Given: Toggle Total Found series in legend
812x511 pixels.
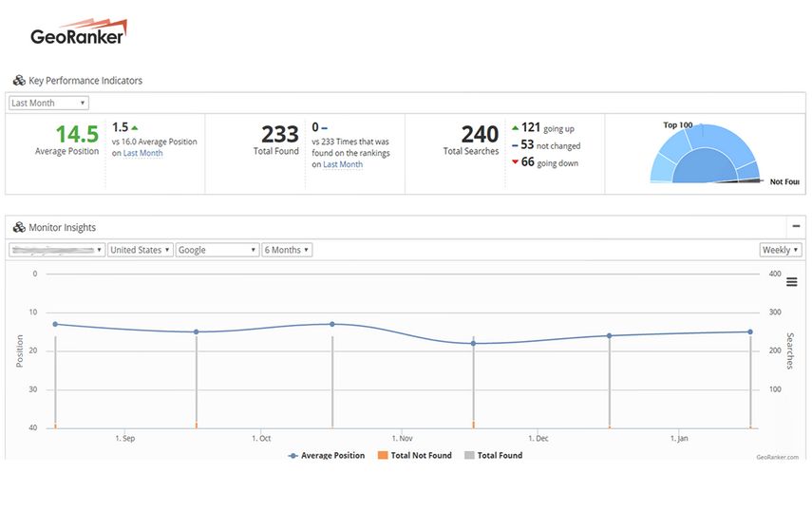Looking at the screenshot, I should [494, 456].
